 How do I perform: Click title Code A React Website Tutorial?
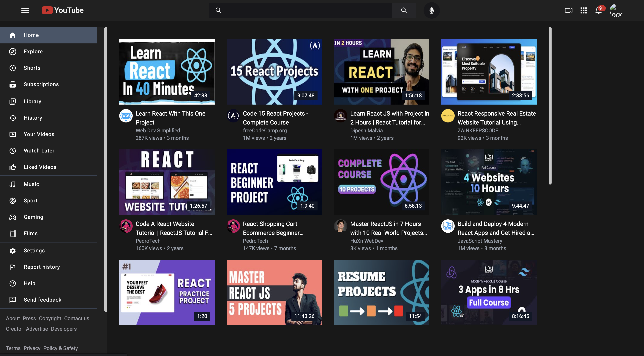click(x=174, y=228)
